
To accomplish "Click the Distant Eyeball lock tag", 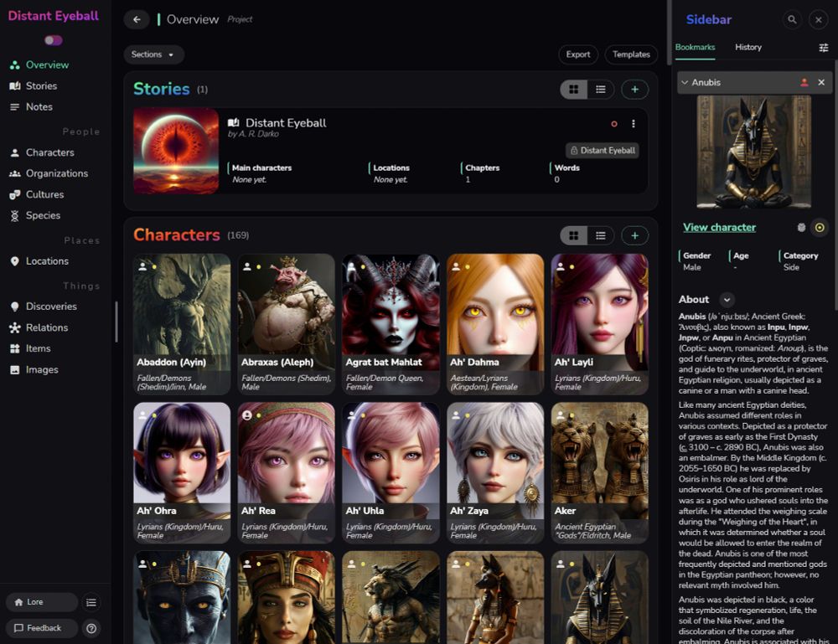I will (x=603, y=151).
